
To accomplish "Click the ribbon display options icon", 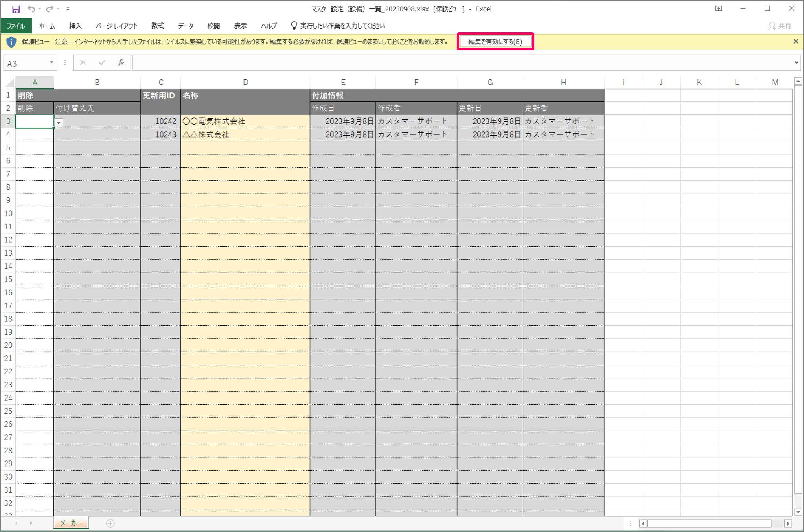I will 718,9.
